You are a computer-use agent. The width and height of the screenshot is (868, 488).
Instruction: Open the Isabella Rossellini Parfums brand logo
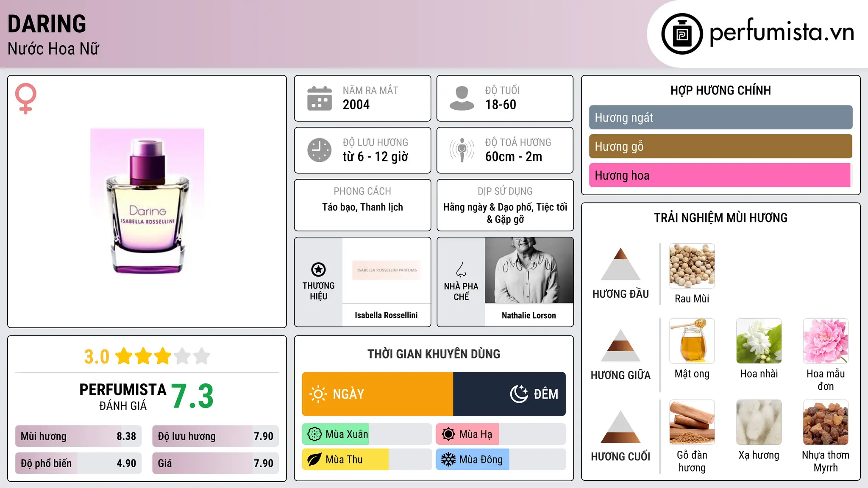(x=387, y=270)
